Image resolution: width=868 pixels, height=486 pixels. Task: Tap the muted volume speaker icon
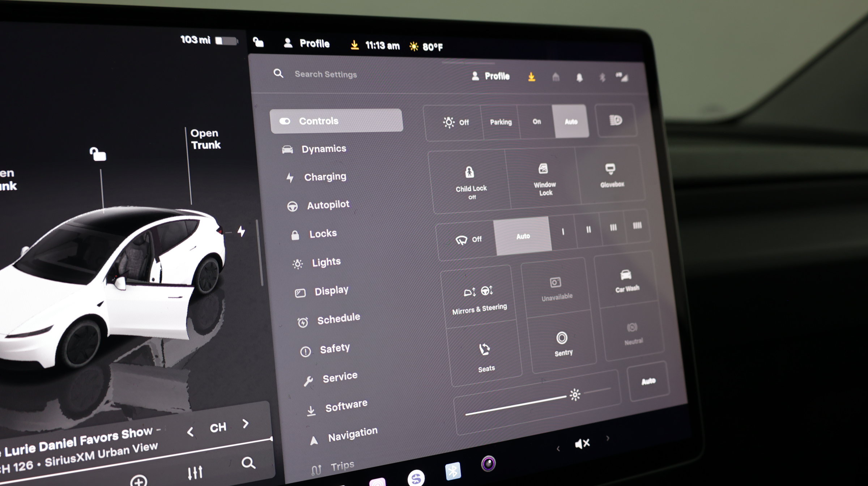click(582, 443)
